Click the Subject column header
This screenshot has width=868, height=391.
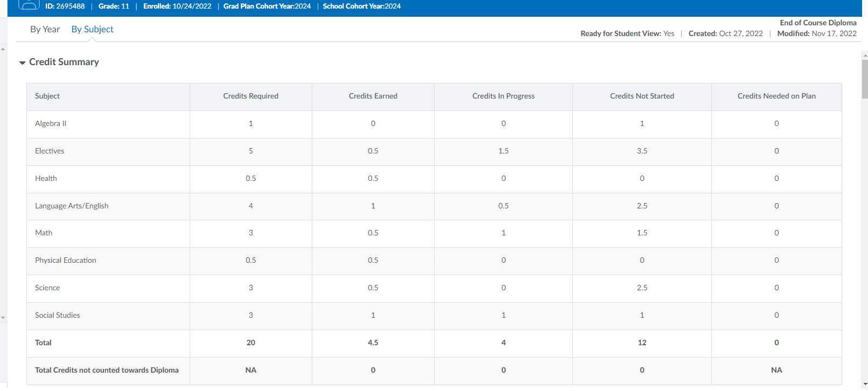pyautogui.click(x=47, y=96)
